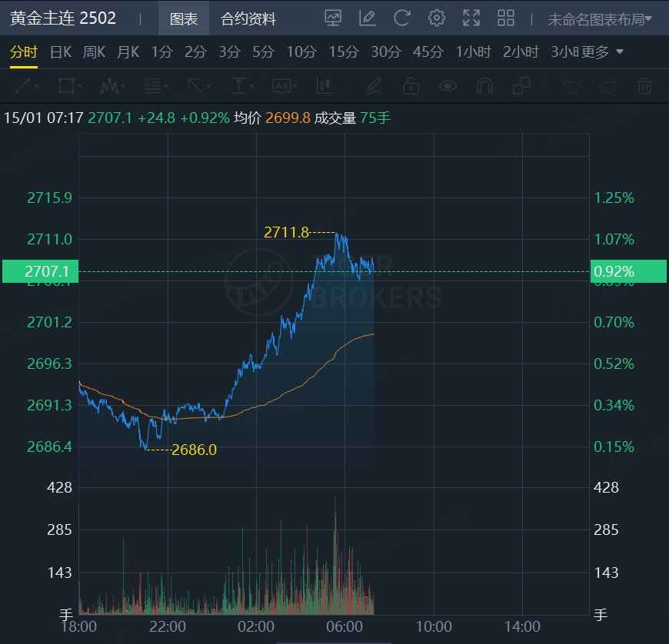Toggle the lock drawings icon

[x=411, y=85]
